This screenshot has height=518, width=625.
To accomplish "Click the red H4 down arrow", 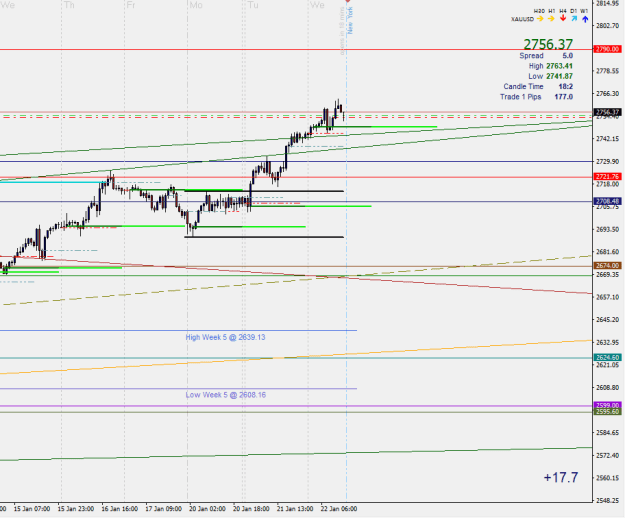I will (x=563, y=18).
